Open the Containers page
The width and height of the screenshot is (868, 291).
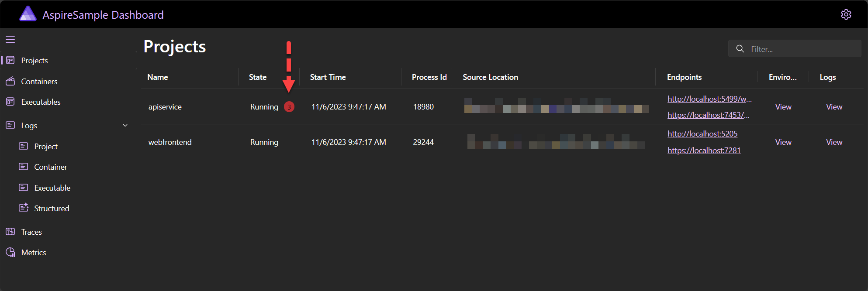(39, 82)
